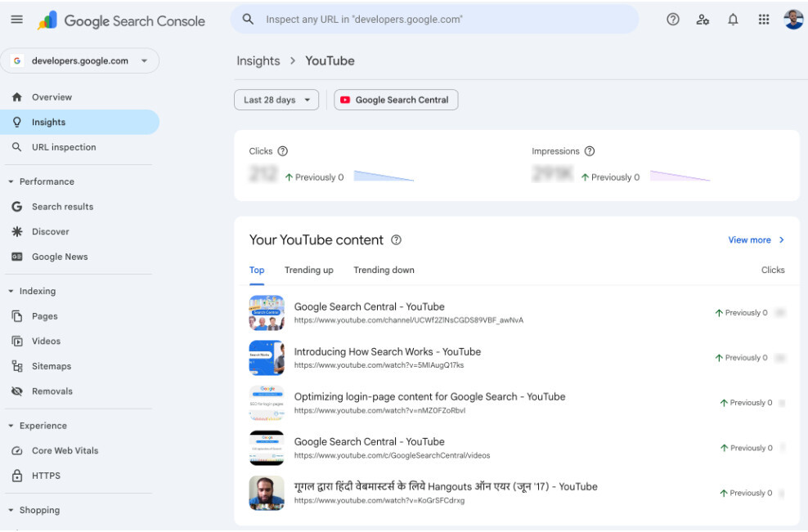Image resolution: width=808 pixels, height=532 pixels.
Task: Click the Google Search Central channel filter
Action: click(x=396, y=100)
